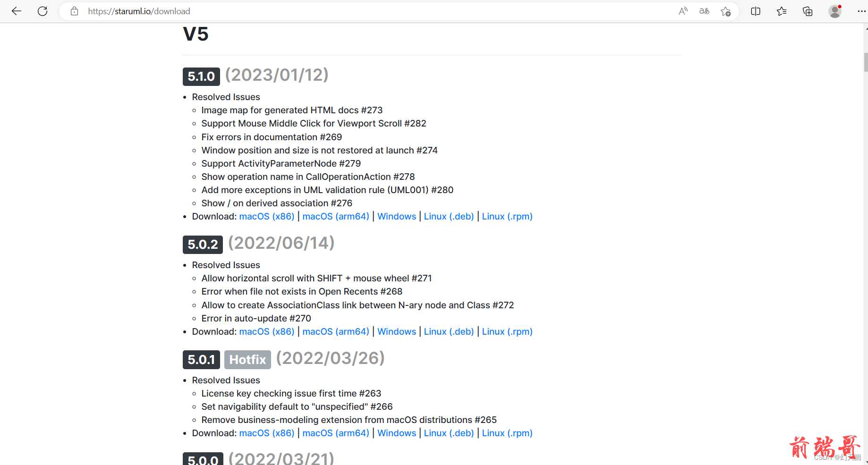Download 5.0.1 macOS (arm64)
The height and width of the screenshot is (465, 868).
(336, 433)
